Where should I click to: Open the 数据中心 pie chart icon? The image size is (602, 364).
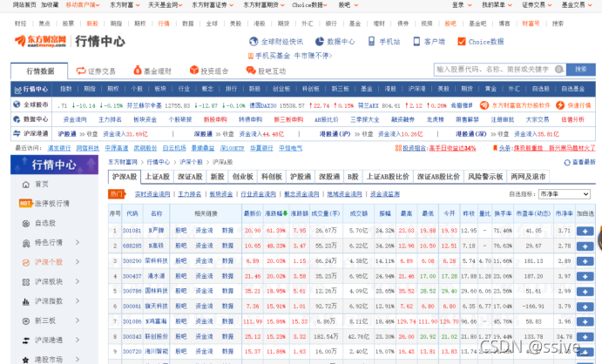click(320, 42)
